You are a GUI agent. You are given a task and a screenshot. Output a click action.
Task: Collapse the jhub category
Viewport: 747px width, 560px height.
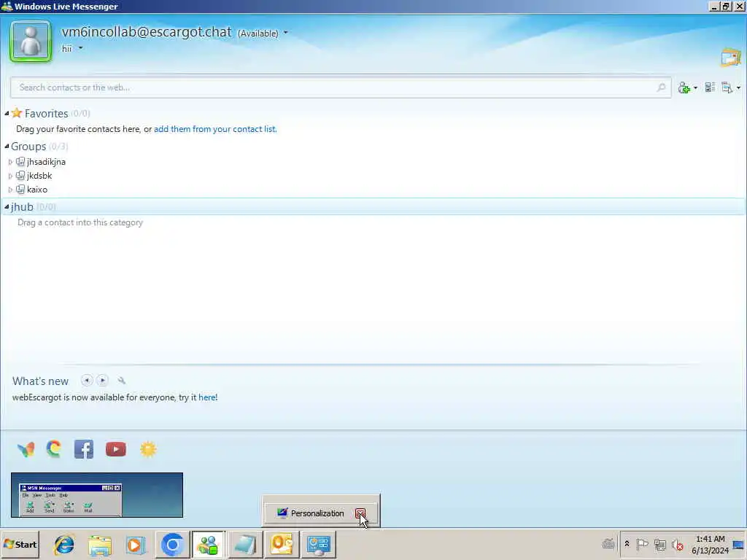pyautogui.click(x=7, y=206)
